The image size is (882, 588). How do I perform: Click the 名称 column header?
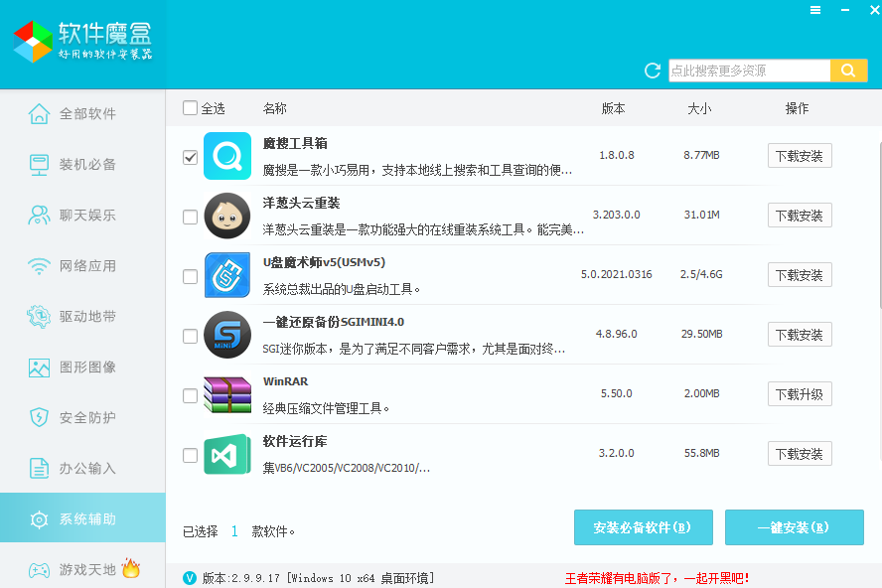point(274,108)
